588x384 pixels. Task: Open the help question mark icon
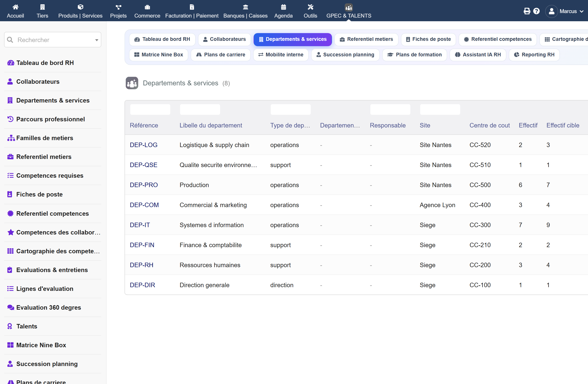click(536, 11)
